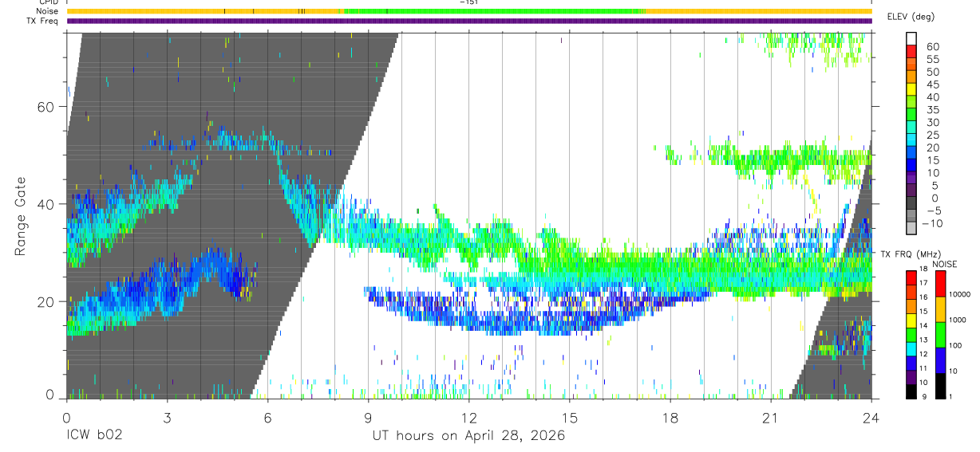Image resolution: width=980 pixels, height=452 pixels.
Task: Pick the orange swatch on NOISE colorbar
Action: click(x=939, y=309)
